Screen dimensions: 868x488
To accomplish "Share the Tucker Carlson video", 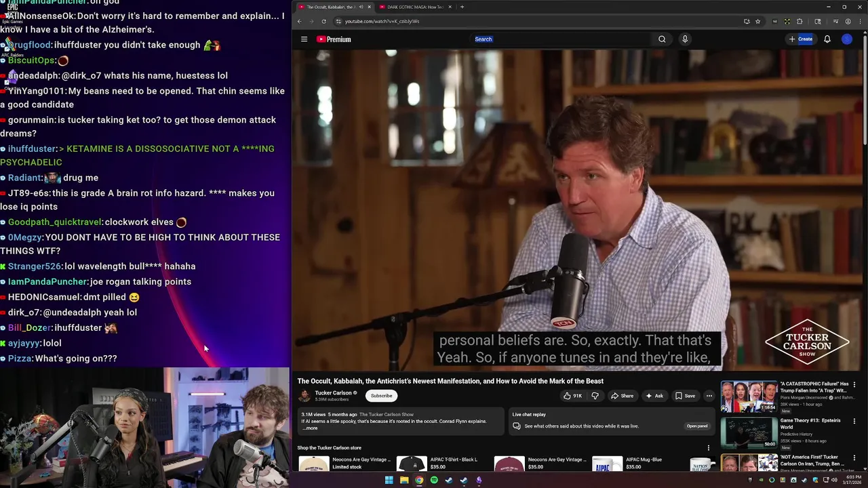I will pyautogui.click(x=622, y=396).
